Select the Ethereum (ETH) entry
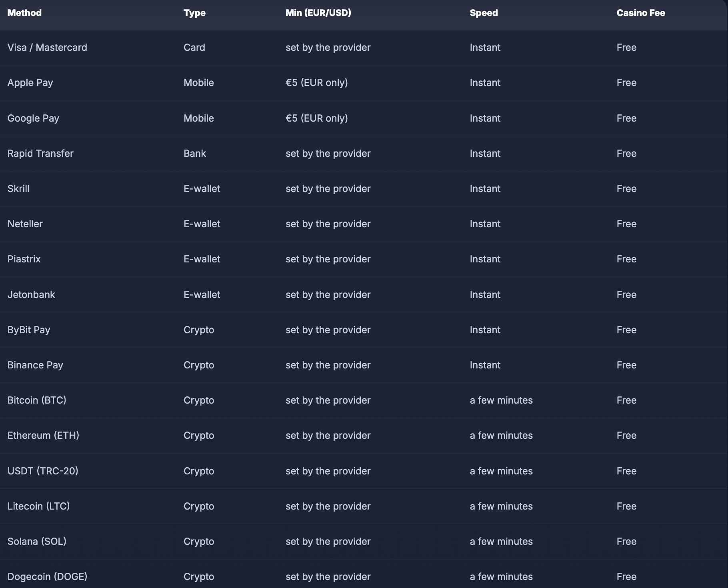Image resolution: width=728 pixels, height=588 pixels. 43,436
